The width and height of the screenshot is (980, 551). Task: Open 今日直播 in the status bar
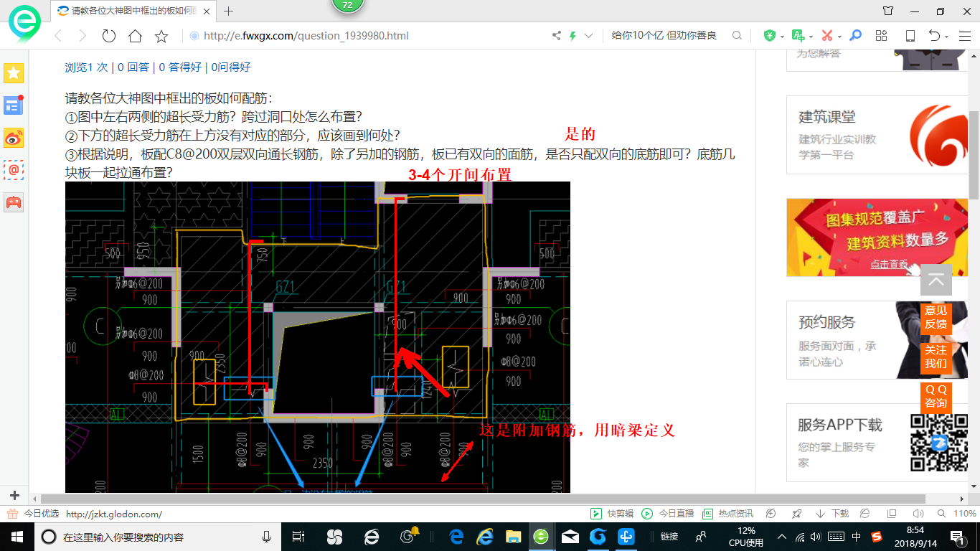point(668,514)
